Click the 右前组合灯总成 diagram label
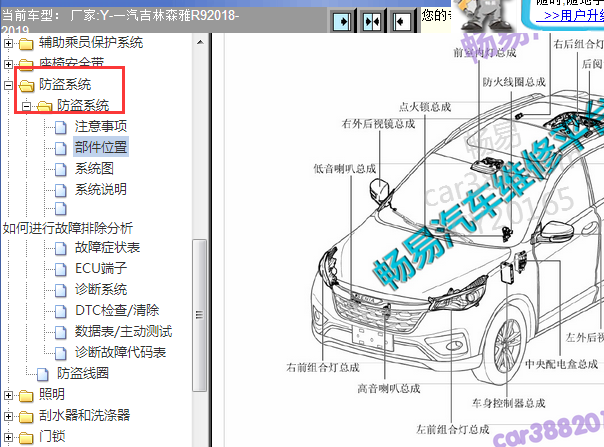This screenshot has width=604, height=447. (322, 368)
